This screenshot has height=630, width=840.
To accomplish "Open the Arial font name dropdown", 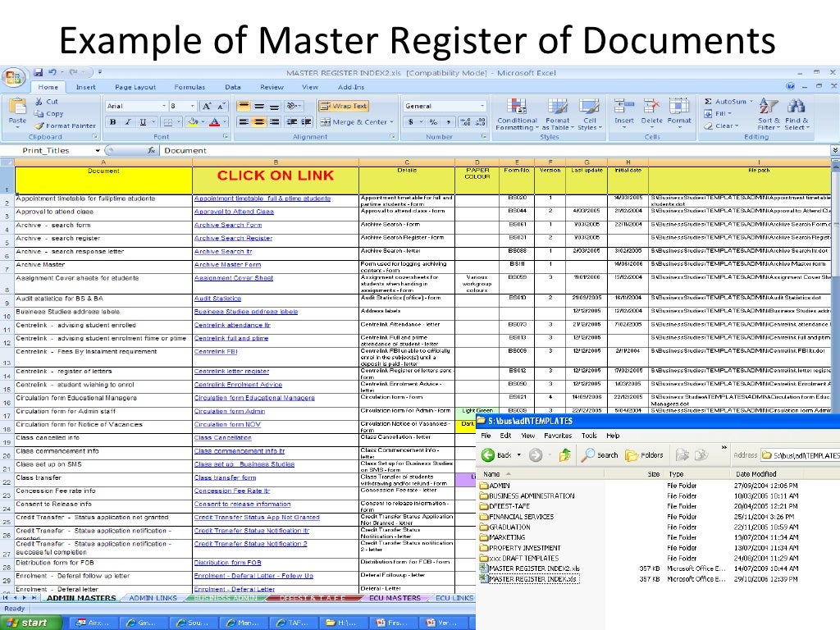I will [163, 106].
